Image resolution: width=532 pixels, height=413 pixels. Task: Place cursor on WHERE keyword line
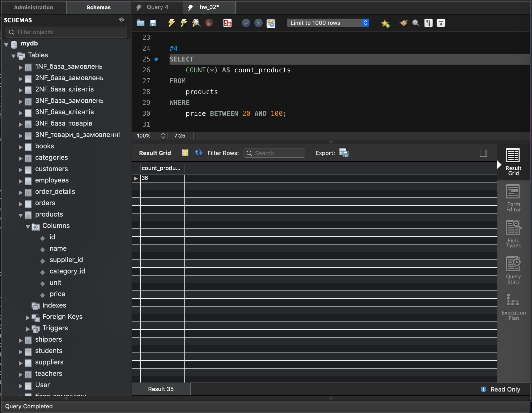coord(180,103)
